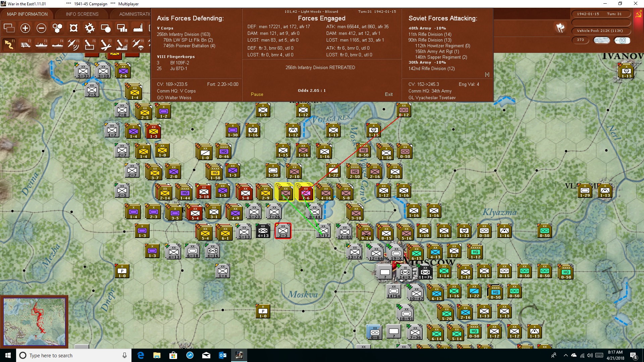Select the 0-46 HQ unit counter
The image size is (644, 362).
224,152
